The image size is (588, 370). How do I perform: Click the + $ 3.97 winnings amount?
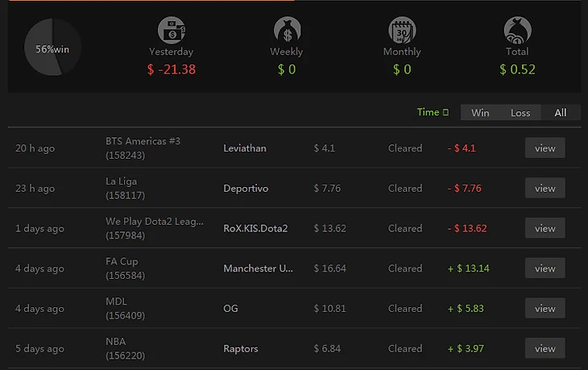(466, 348)
